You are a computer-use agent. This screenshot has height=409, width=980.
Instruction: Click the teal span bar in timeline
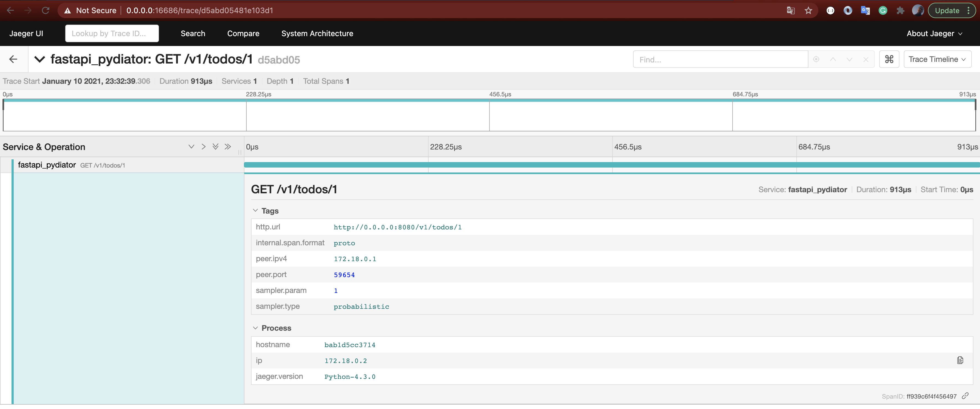pyautogui.click(x=609, y=165)
